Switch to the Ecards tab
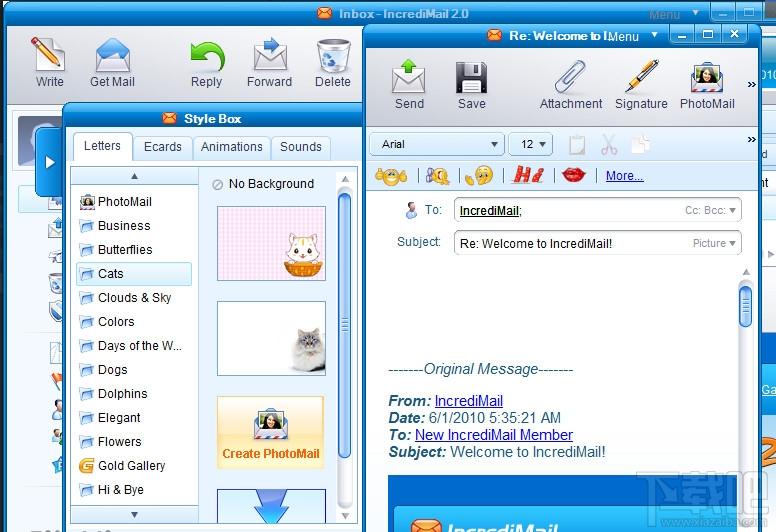 tap(163, 147)
